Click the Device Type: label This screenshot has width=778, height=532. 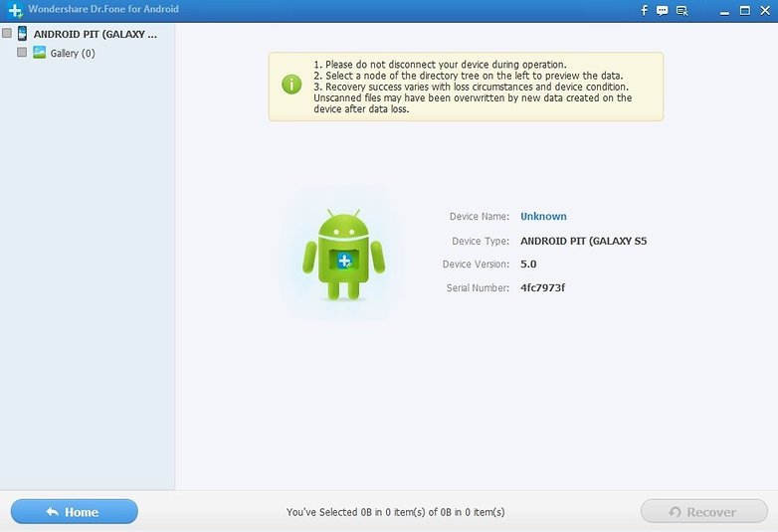coord(481,241)
